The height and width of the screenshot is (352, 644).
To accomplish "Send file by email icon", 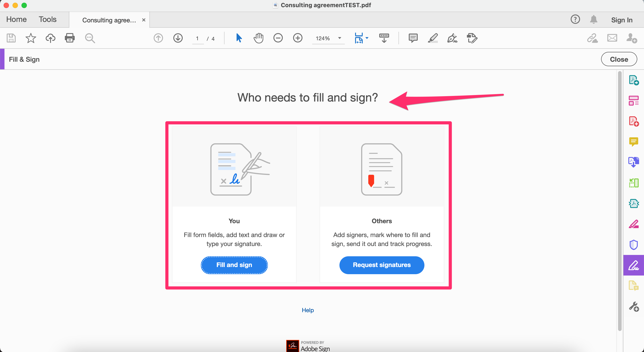I will pyautogui.click(x=612, y=38).
